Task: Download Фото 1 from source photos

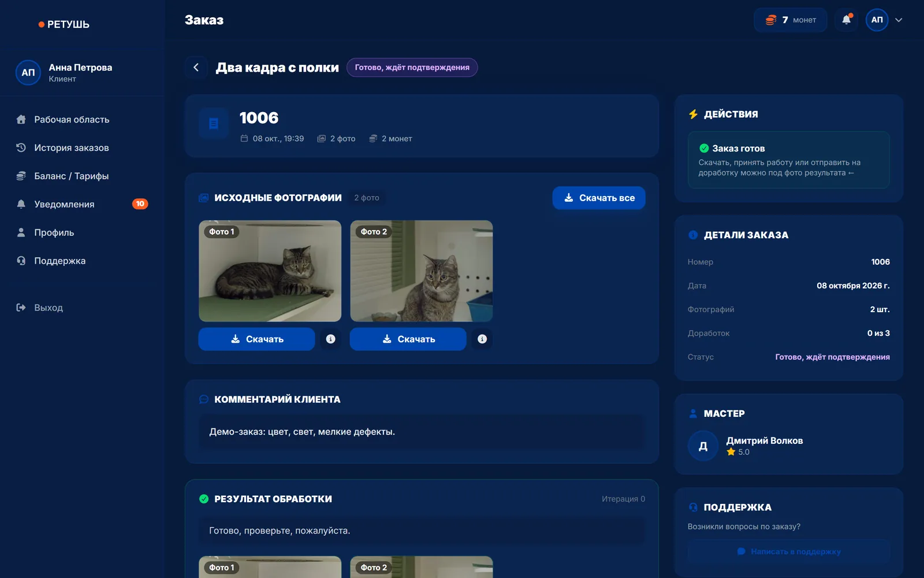Action: [x=256, y=339]
